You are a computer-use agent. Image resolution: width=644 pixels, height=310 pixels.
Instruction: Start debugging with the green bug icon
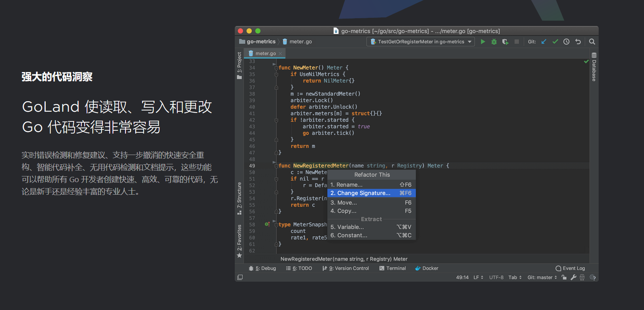[494, 42]
